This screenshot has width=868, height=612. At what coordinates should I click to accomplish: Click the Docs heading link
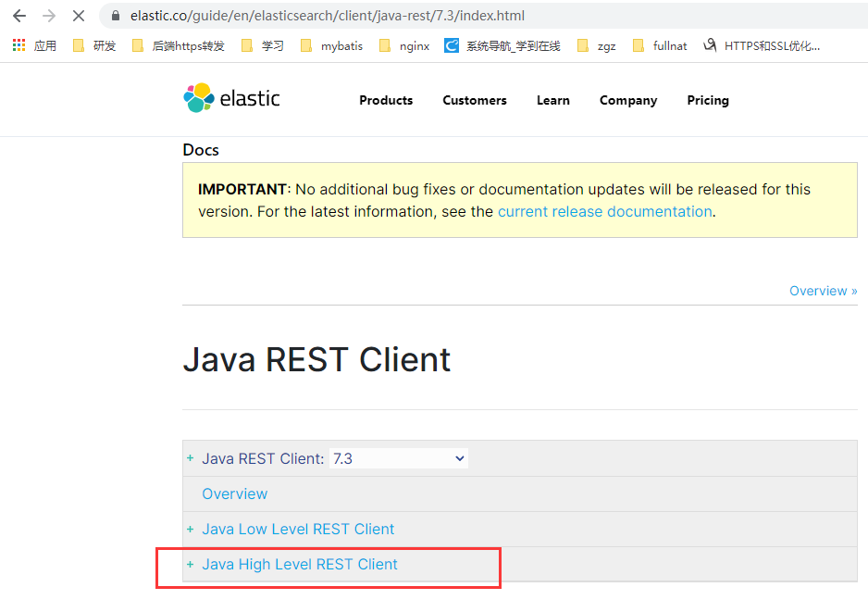click(201, 150)
